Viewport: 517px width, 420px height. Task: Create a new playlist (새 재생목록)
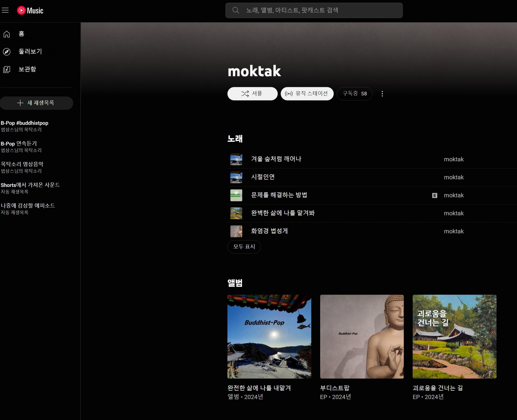[36, 103]
